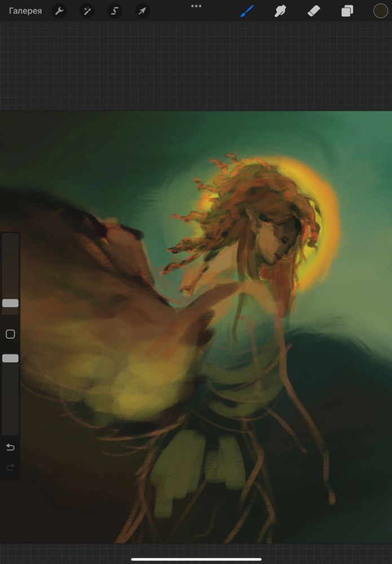Screen dimensions: 392x564
Task: Open the active color swatch
Action: pos(381,11)
